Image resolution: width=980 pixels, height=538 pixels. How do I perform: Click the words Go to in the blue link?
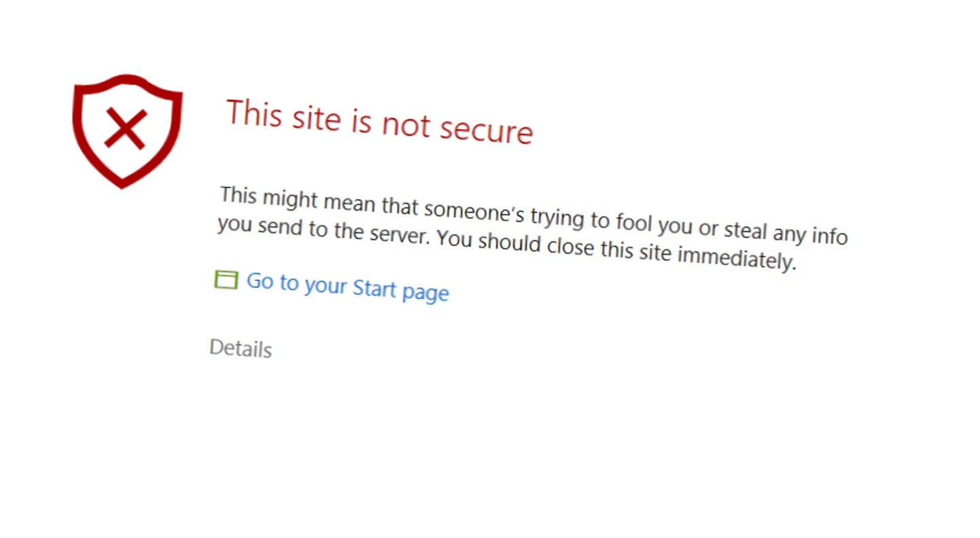(x=273, y=281)
